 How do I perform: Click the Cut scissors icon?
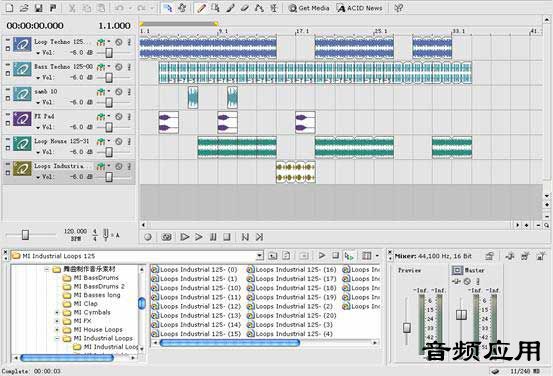(72, 8)
